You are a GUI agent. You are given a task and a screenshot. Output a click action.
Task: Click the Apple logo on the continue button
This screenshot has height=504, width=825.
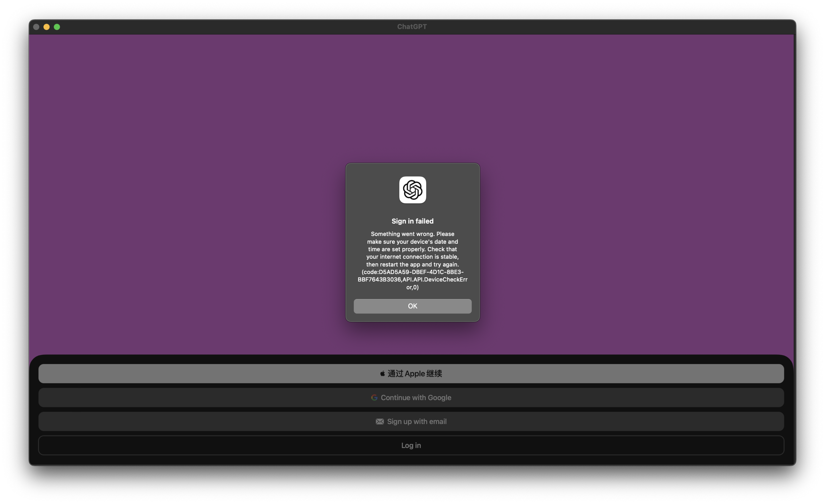coord(382,373)
